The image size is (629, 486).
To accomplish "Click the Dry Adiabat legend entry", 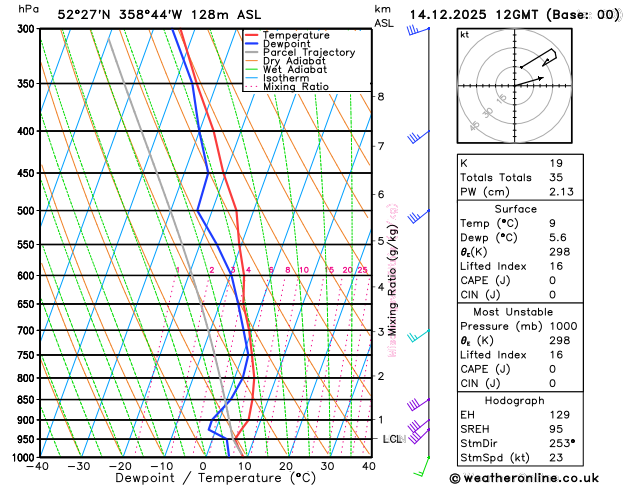I will [285, 61].
